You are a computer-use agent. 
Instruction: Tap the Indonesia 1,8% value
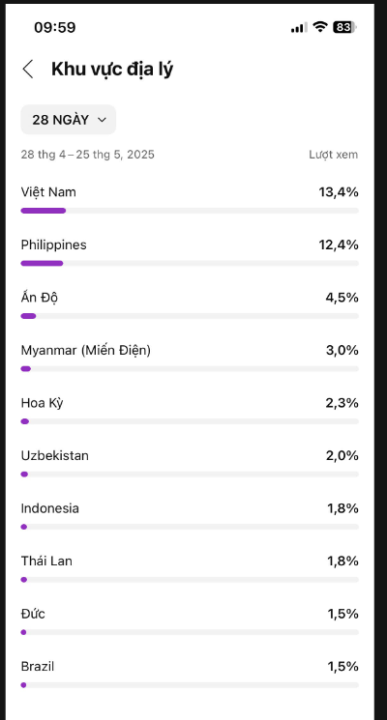click(x=342, y=508)
